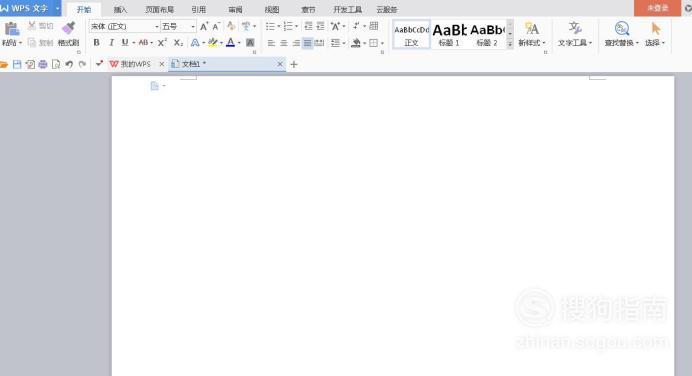Open the borders dropdown
The width and height of the screenshot is (692, 376).
(x=382, y=43)
